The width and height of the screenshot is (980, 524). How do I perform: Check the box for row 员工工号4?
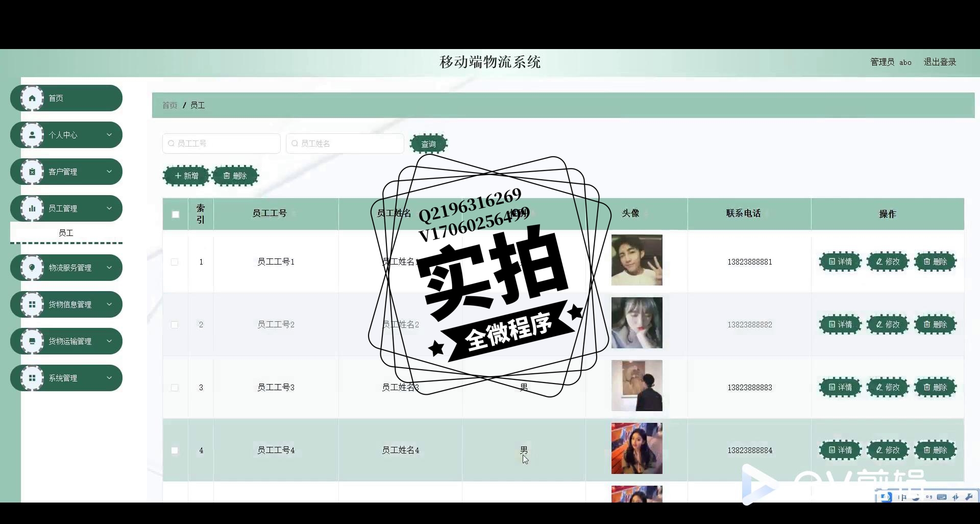175,450
